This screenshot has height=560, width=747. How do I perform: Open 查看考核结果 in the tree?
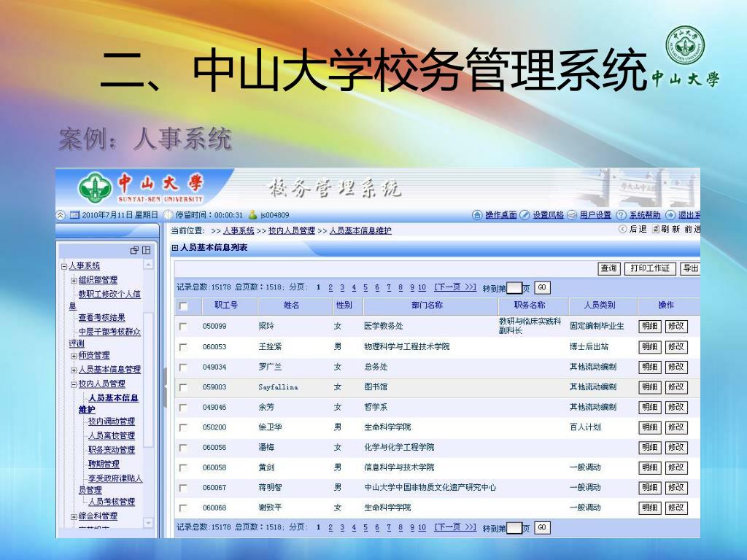[102, 318]
